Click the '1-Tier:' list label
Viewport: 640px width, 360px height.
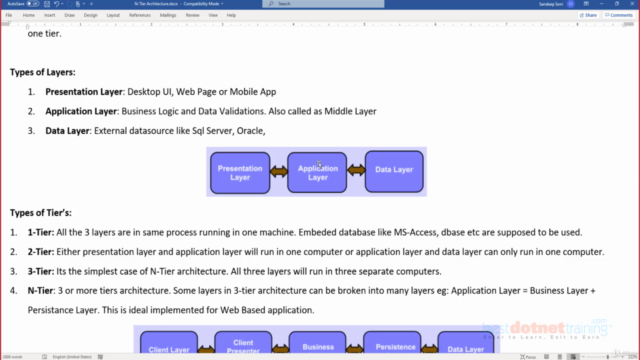41,232
